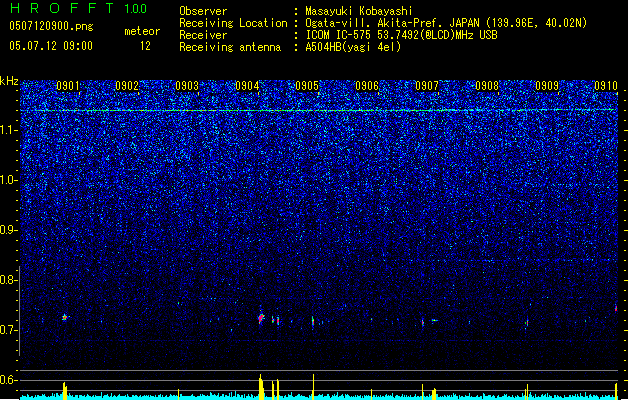
Task: Click the meteor label
Action: (x=142, y=31)
